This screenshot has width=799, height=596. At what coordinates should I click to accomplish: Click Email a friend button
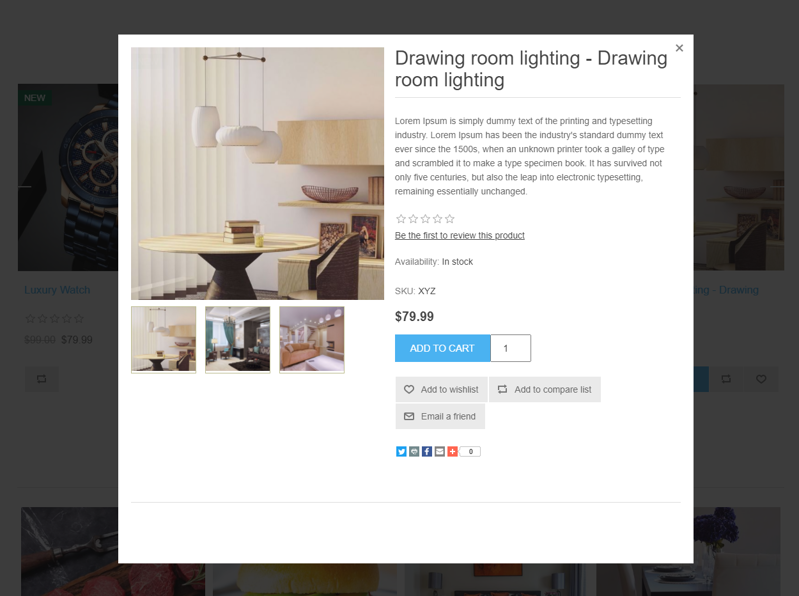(x=440, y=416)
